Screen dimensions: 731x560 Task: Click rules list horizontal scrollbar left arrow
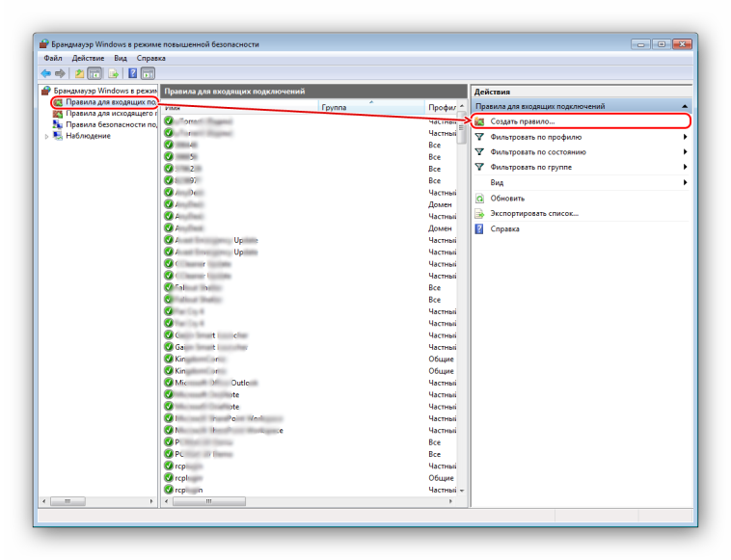click(167, 501)
